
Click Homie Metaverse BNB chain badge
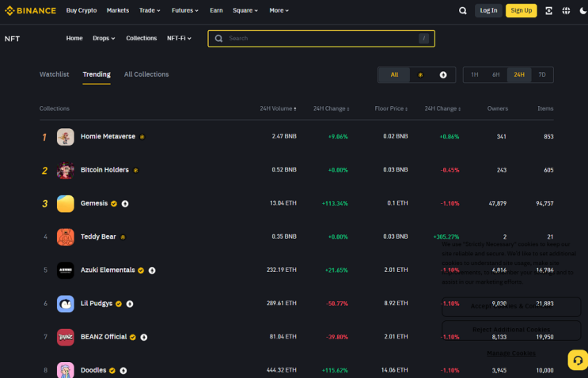pyautogui.click(x=142, y=137)
